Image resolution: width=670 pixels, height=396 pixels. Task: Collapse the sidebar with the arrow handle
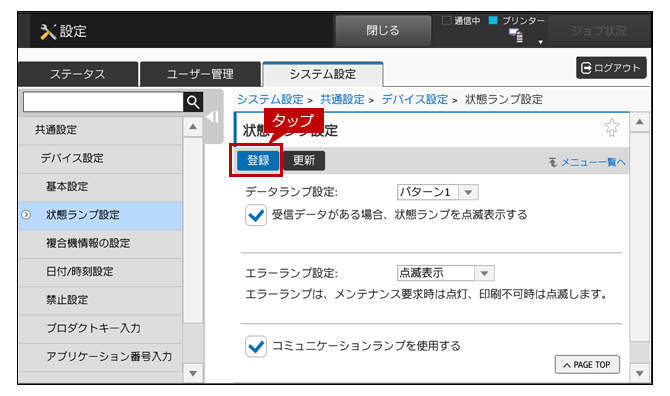pyautogui.click(x=213, y=117)
